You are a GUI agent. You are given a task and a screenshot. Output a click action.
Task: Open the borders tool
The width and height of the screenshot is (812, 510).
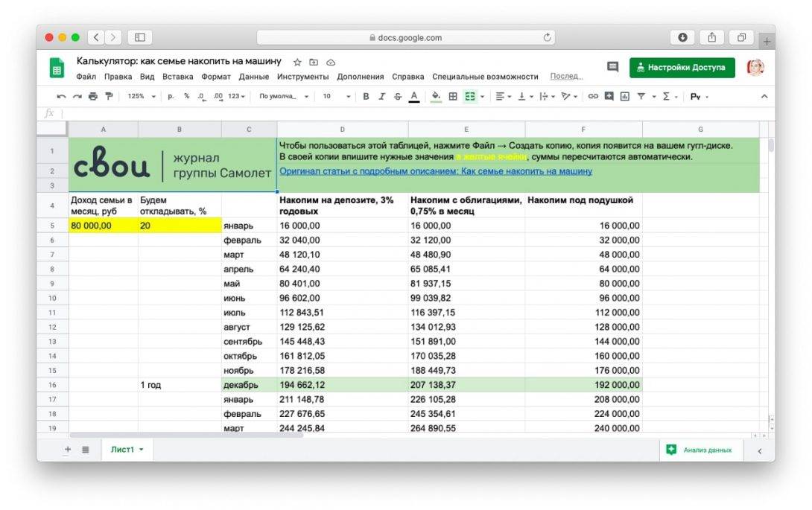coord(453,96)
